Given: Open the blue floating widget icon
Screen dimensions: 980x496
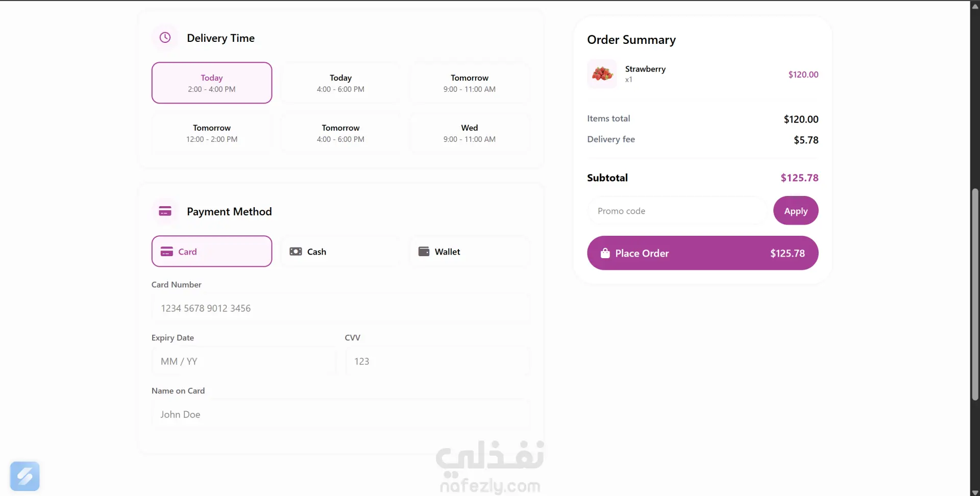Looking at the screenshot, I should click(24, 476).
